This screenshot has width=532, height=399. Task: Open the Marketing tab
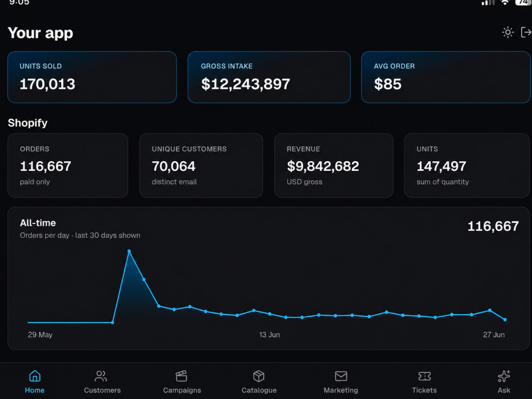pos(340,381)
